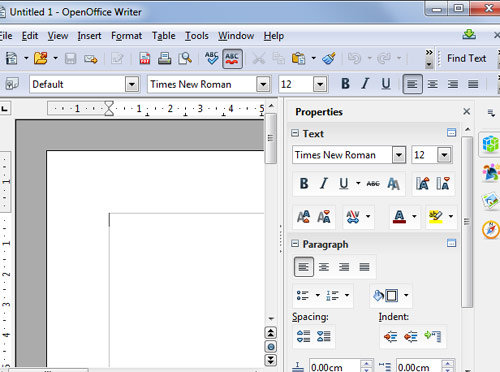Export directly as PDF
Image resolution: width=500 pixels, height=372 pixels.
pos(145,59)
